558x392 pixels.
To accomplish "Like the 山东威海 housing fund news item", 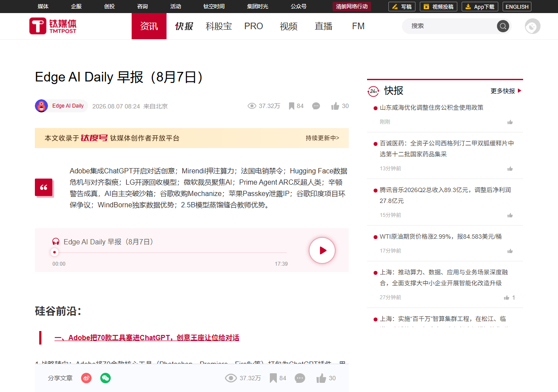I will click(510, 122).
